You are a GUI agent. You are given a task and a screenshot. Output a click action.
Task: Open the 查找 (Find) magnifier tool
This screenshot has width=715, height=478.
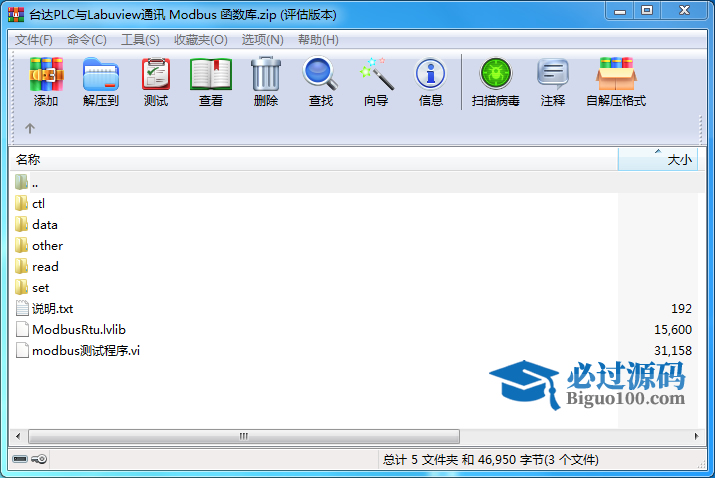tap(321, 73)
